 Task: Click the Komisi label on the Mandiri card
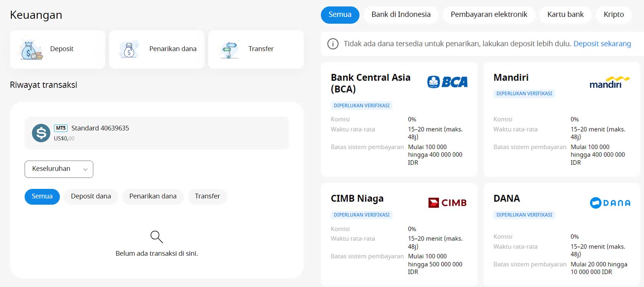point(503,119)
